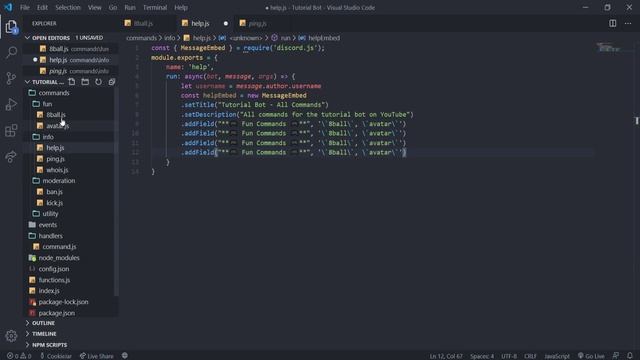Open the Explorer view in activity bar
Image resolution: width=640 pixels, height=360 pixels.
11,27
